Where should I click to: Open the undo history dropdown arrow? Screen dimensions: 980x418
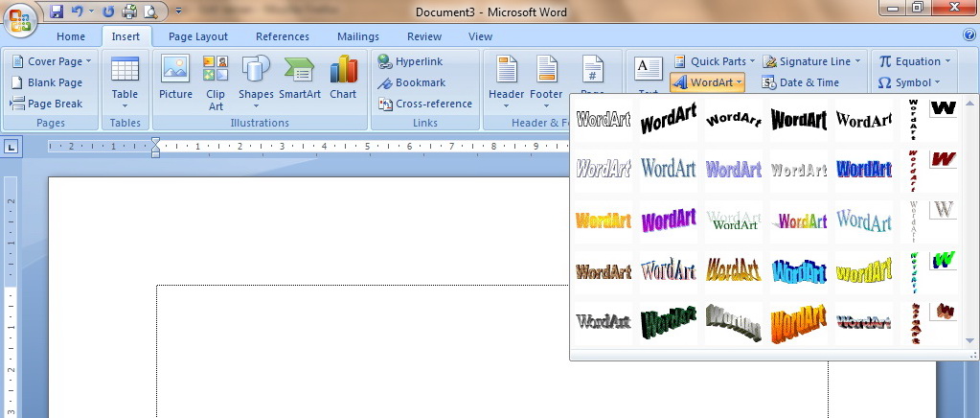91,11
